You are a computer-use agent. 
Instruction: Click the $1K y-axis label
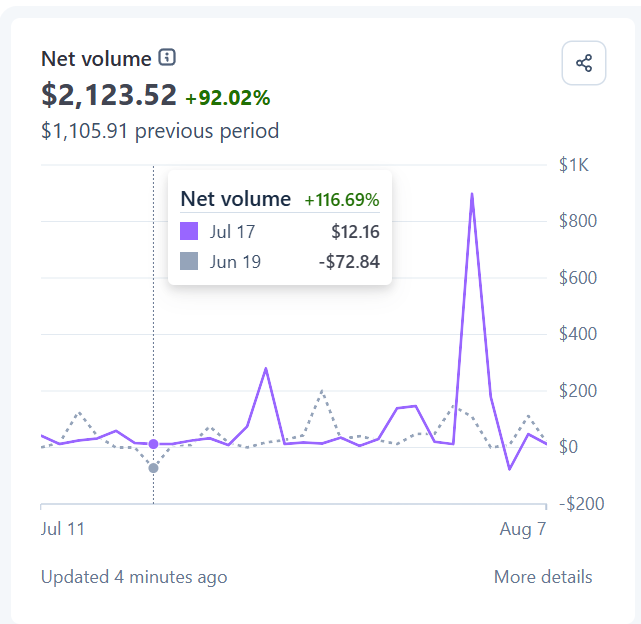point(574,165)
